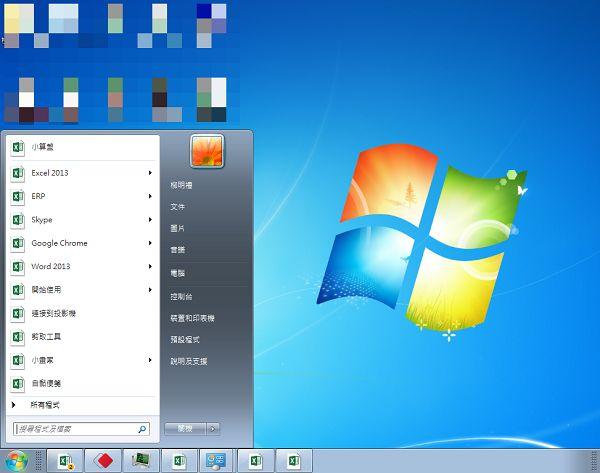Open 圖片 in the Start menu
Viewport: 600px width, 473px height.
point(178,228)
